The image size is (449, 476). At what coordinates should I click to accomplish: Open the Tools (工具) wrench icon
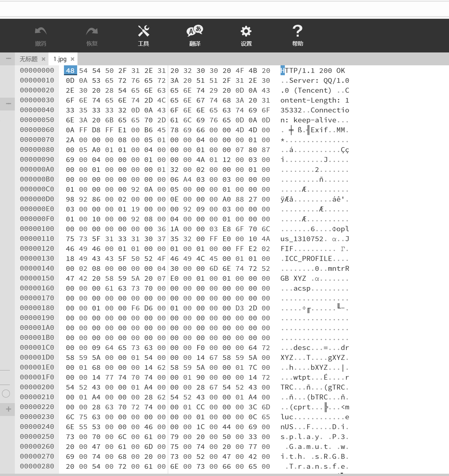143,31
